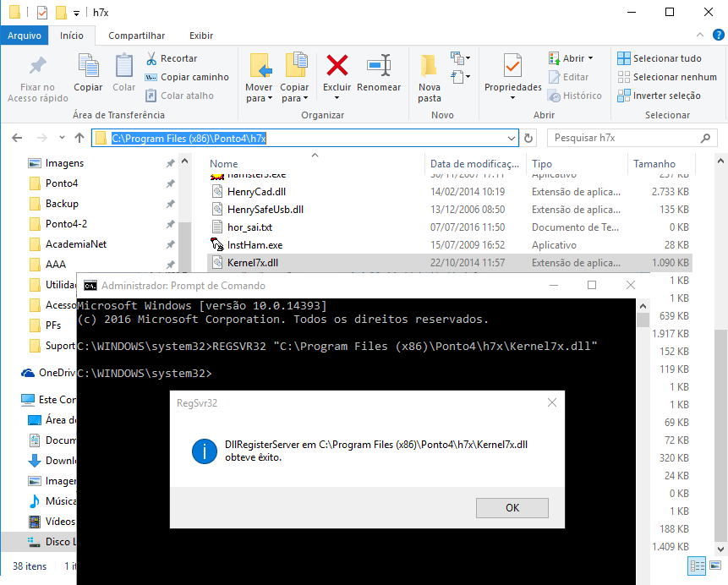Go up one folder level arrow
The image size is (728, 585).
coord(79,138)
